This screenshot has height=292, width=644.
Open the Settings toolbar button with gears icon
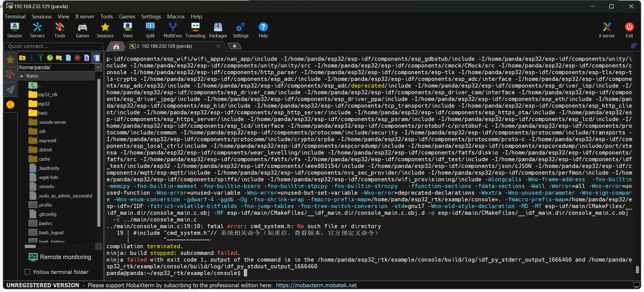pyautogui.click(x=240, y=30)
